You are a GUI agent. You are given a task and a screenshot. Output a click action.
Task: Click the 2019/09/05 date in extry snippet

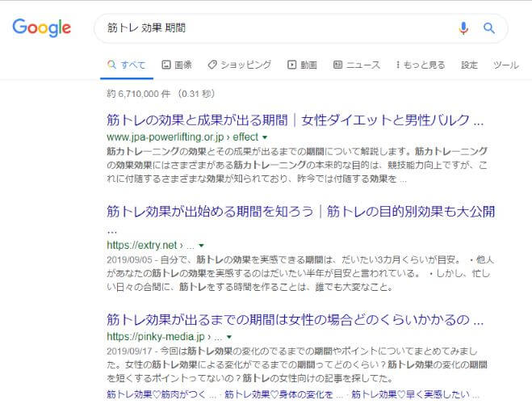[129, 259]
